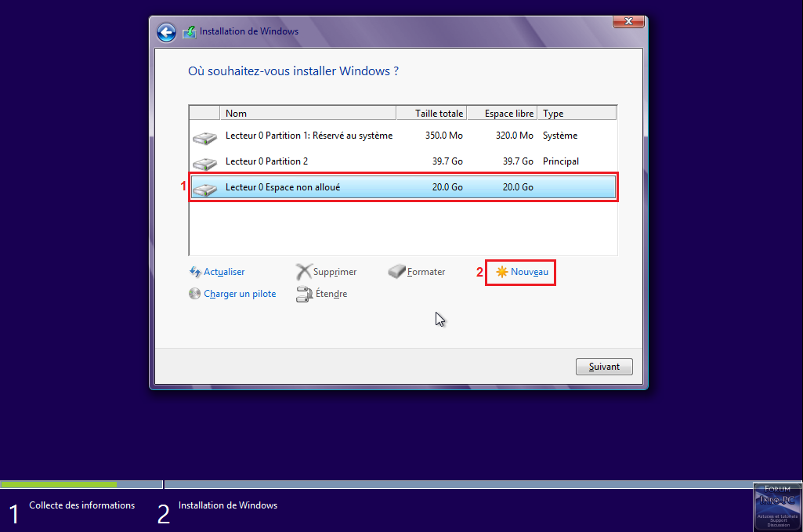Open Charger un pilote link
The width and height of the screenshot is (803, 532).
coord(240,294)
